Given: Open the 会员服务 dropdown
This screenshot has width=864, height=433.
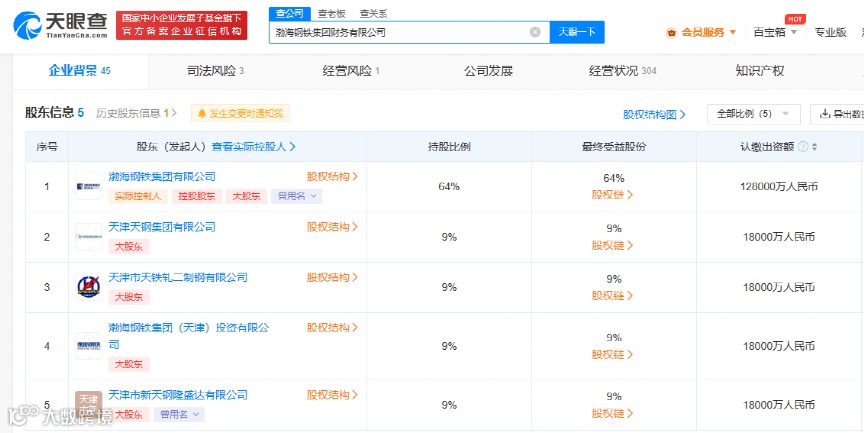Looking at the screenshot, I should click(x=701, y=33).
